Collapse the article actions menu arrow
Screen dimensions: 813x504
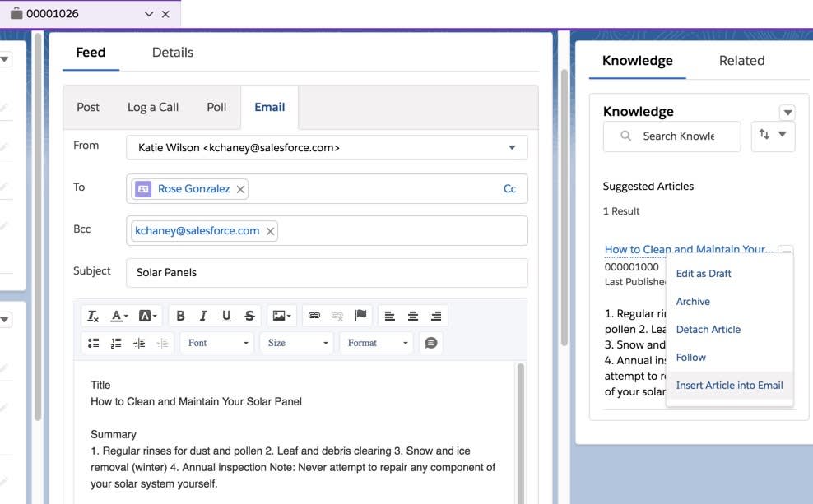[x=787, y=251]
